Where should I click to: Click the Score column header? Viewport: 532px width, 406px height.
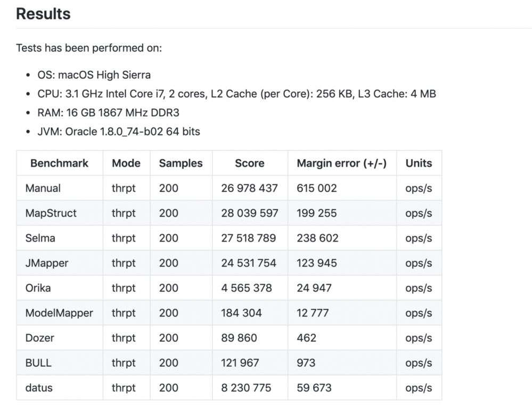click(x=249, y=163)
